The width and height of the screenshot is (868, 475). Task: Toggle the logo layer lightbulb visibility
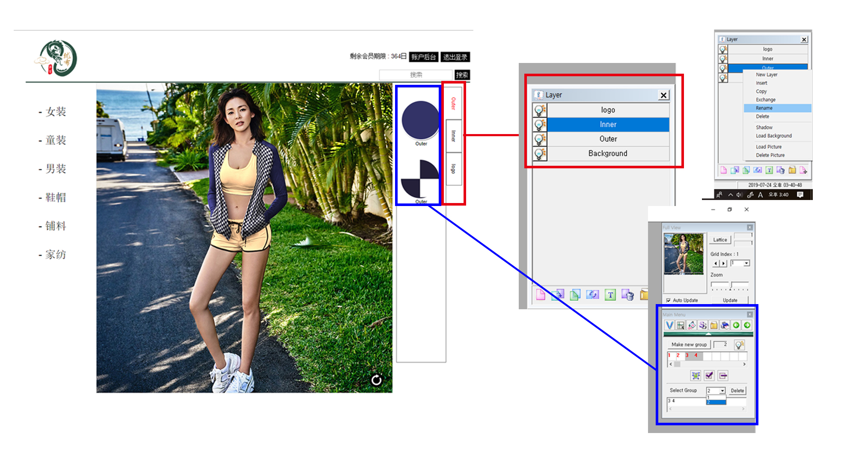(x=540, y=110)
